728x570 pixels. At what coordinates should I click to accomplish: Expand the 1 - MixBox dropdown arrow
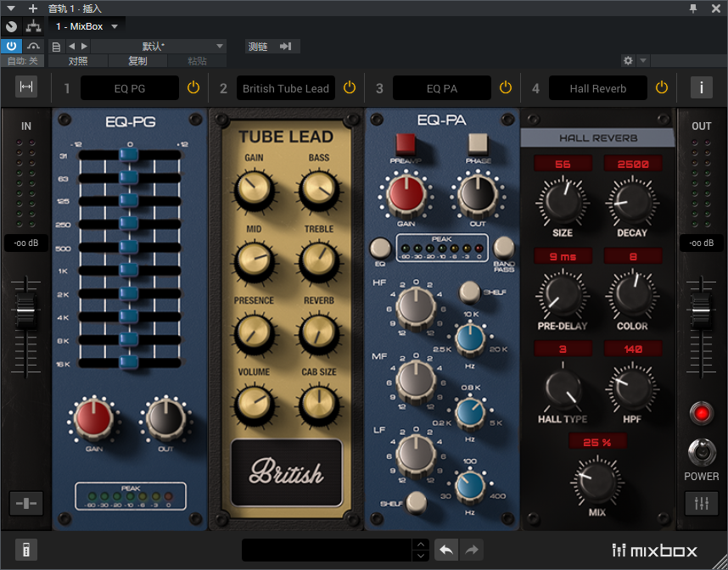115,27
